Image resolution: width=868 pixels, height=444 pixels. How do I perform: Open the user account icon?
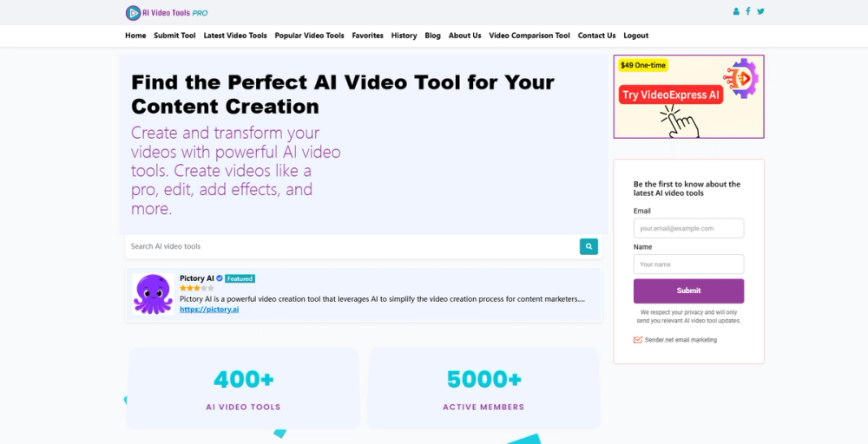click(x=736, y=11)
